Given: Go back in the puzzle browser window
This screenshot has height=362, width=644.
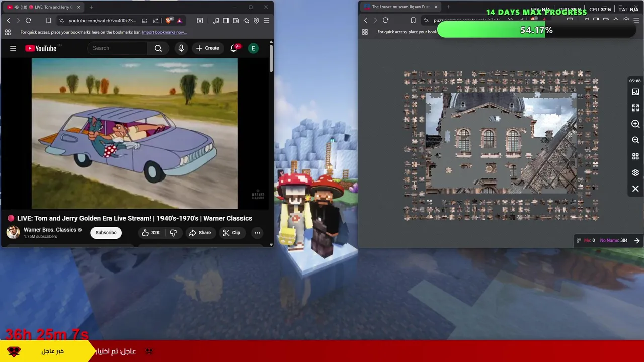Looking at the screenshot, I should tap(365, 20).
